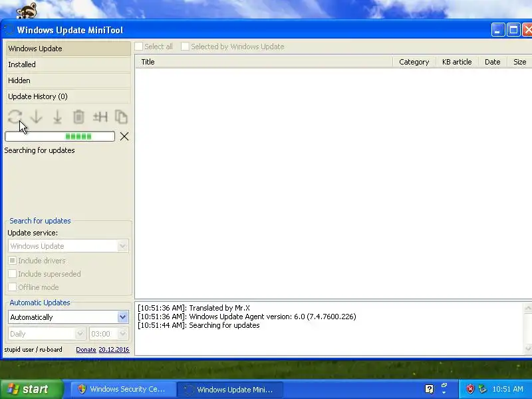532x399 pixels.
Task: Toggle the Include drivers checkbox
Action: coord(12,261)
